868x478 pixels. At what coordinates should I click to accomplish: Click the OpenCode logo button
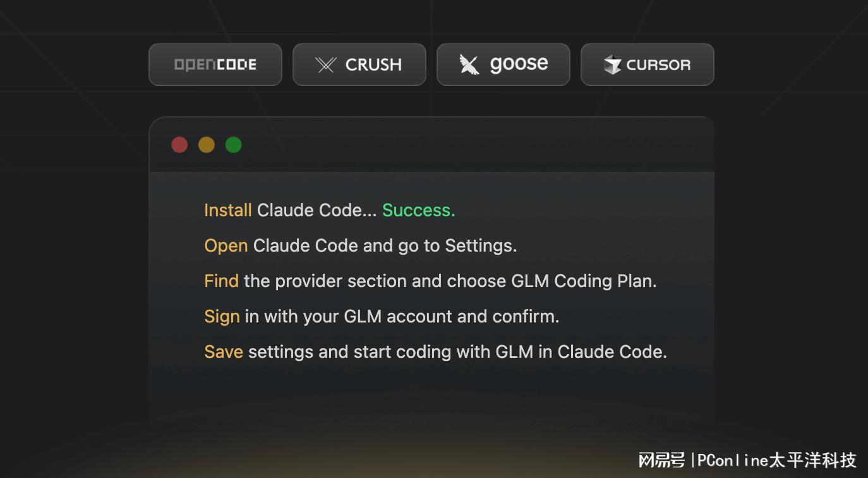(215, 64)
